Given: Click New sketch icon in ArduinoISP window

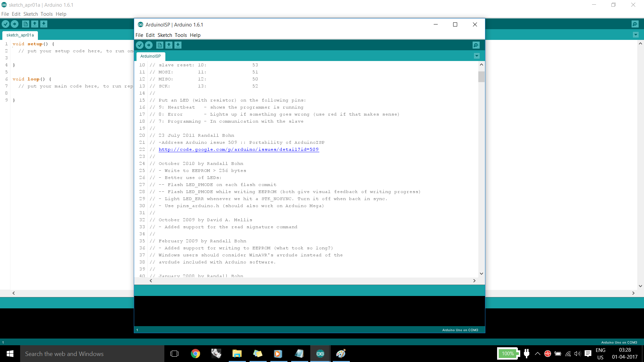Looking at the screenshot, I should (x=160, y=45).
